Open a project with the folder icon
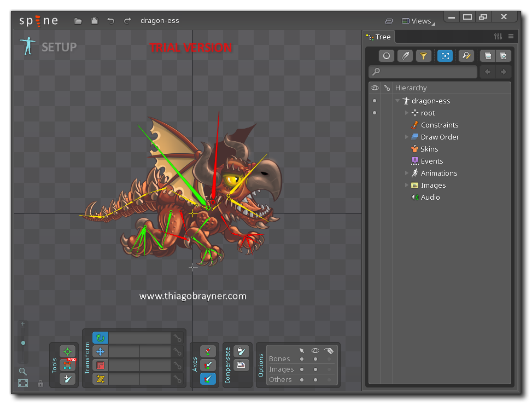This screenshot has height=405, width=532. coord(78,21)
